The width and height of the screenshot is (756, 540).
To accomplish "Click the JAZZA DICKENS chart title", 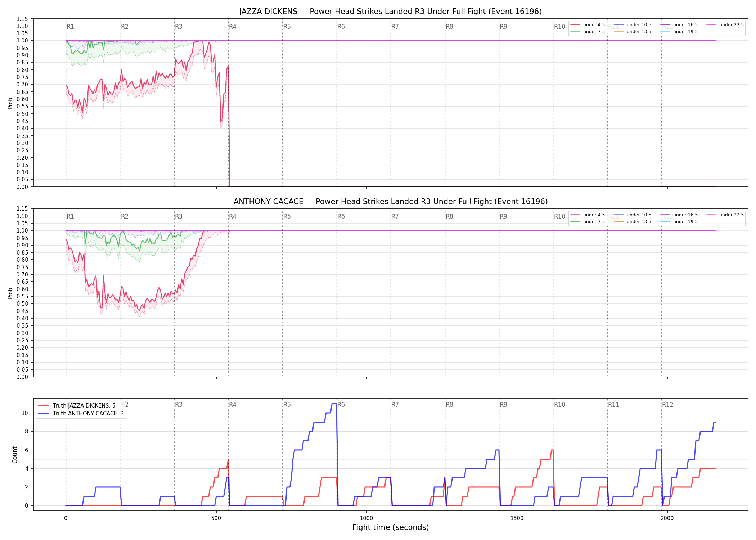I will [391, 12].
